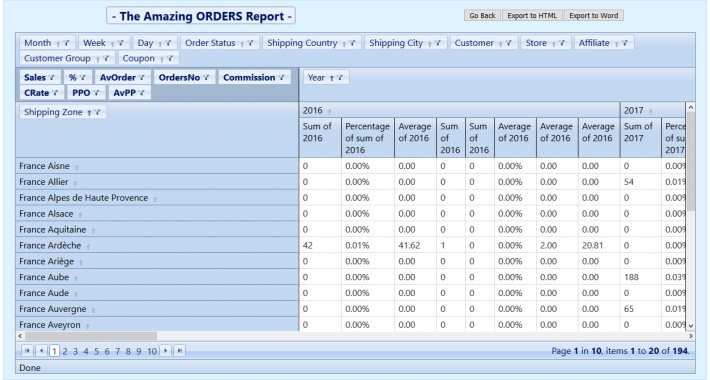
Task: Click the horizontal scrollbar right arrow
Action: click(691, 336)
